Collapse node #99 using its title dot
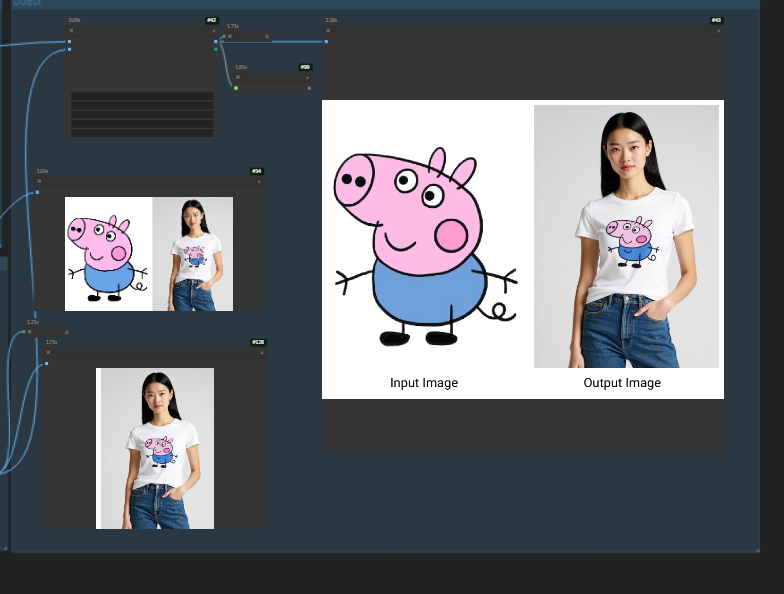The height and width of the screenshot is (594, 784). point(238,77)
